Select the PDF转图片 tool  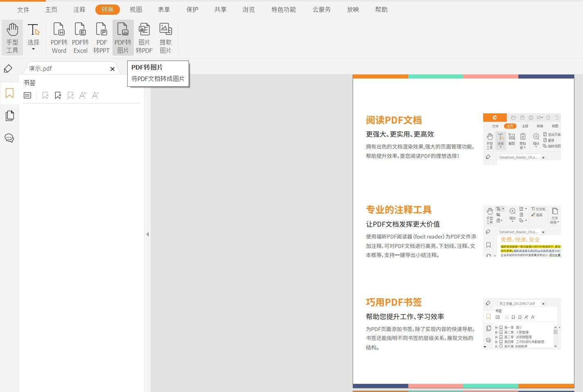click(123, 37)
